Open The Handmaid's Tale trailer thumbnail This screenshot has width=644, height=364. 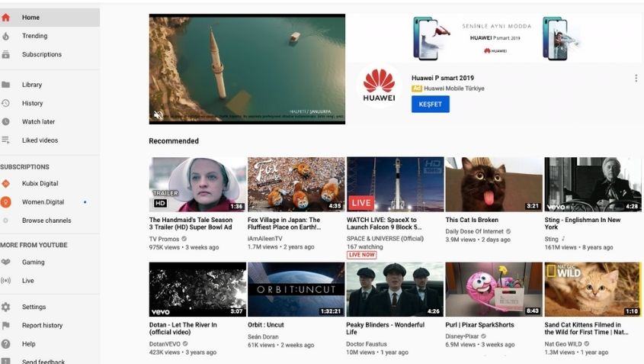[197, 184]
